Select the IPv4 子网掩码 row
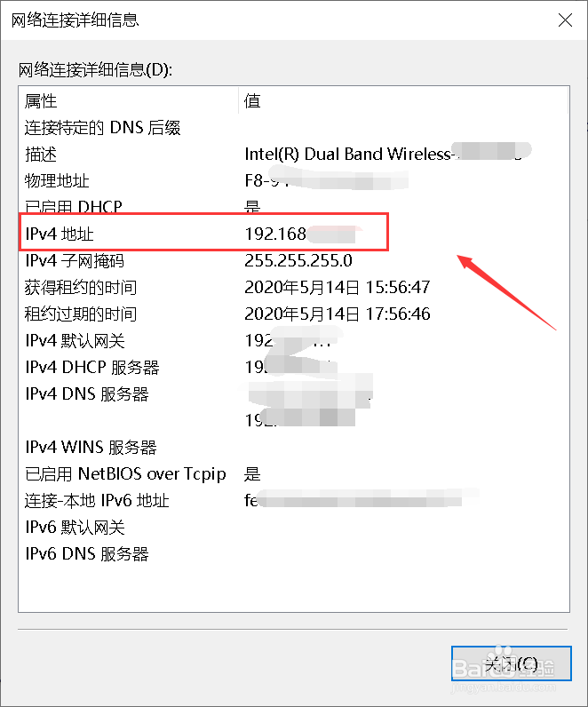The image size is (588, 707). pyautogui.click(x=293, y=260)
